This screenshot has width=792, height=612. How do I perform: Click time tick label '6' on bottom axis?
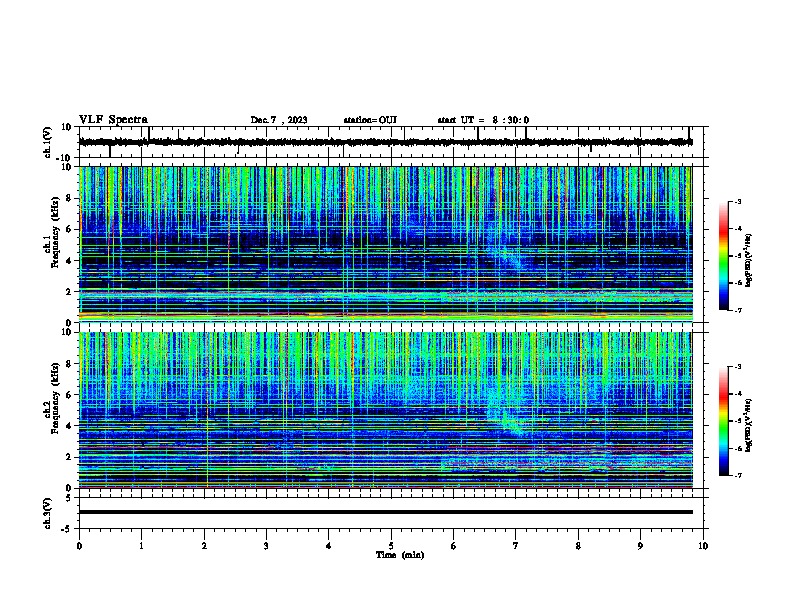(x=454, y=546)
